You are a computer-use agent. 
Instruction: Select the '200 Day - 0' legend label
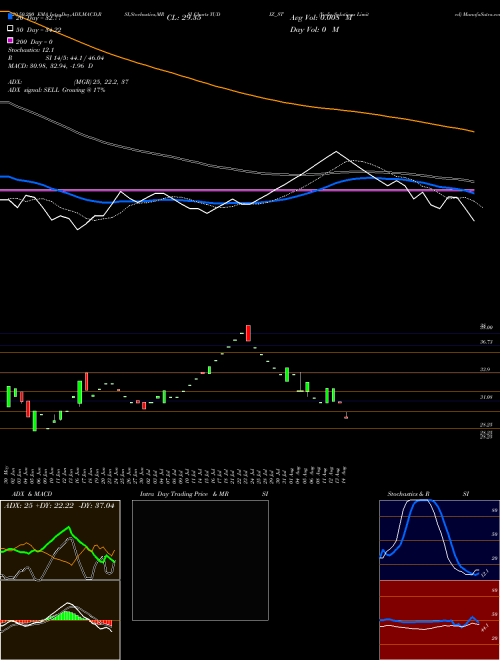coord(35,42)
